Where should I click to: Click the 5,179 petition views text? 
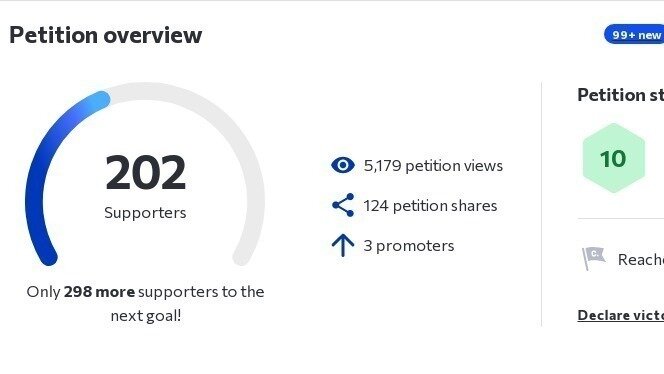[x=433, y=166]
